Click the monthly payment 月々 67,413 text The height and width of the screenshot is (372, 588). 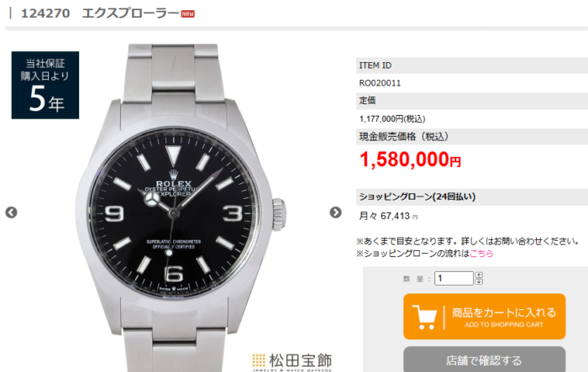point(388,216)
